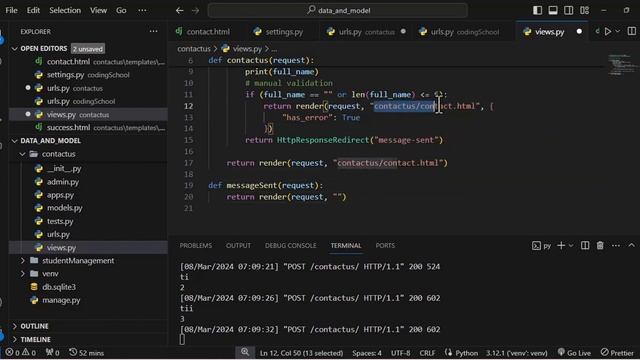Click the zoom magnifier status icon
This screenshot has width=640, height=360.
click(x=245, y=352)
